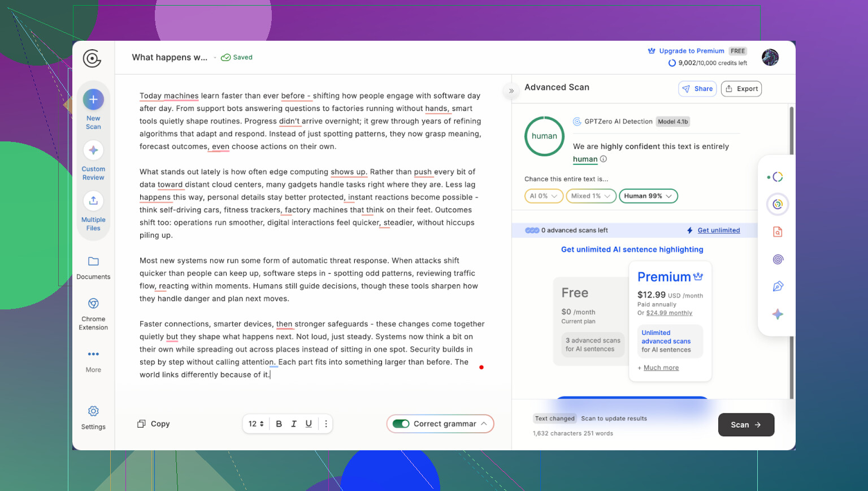
Task: Open Custom Review sparkle icon
Action: pyautogui.click(x=93, y=150)
